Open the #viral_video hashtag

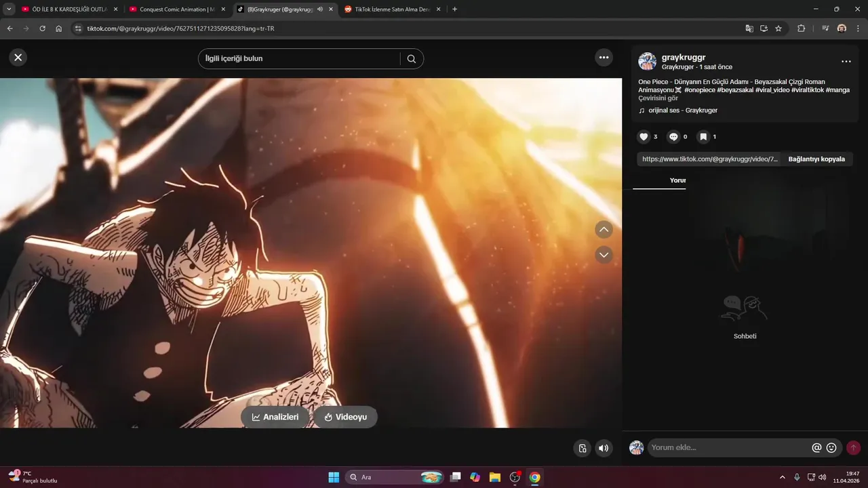[772, 90]
